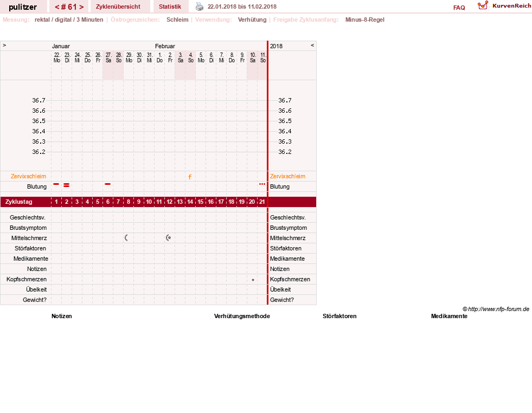The height and width of the screenshot is (413, 532).
Task: Click the year '2018' label
Action: tap(276, 46)
